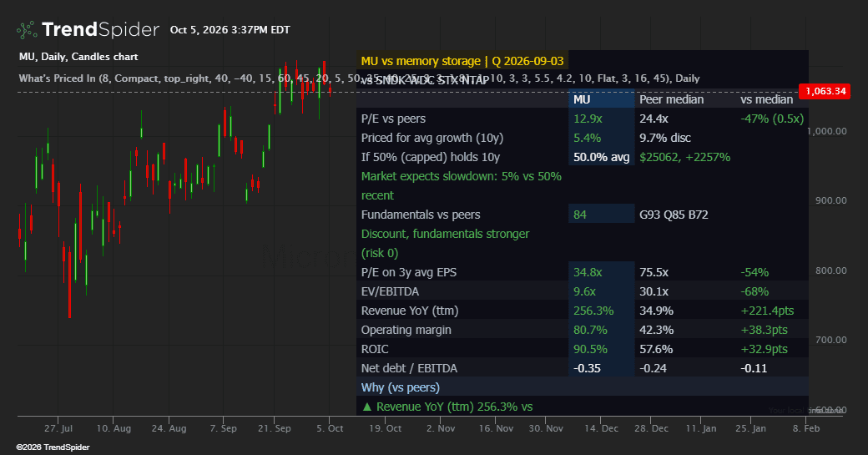Click the 75.5x peer median value
This screenshot has height=455, width=868.
(x=654, y=272)
